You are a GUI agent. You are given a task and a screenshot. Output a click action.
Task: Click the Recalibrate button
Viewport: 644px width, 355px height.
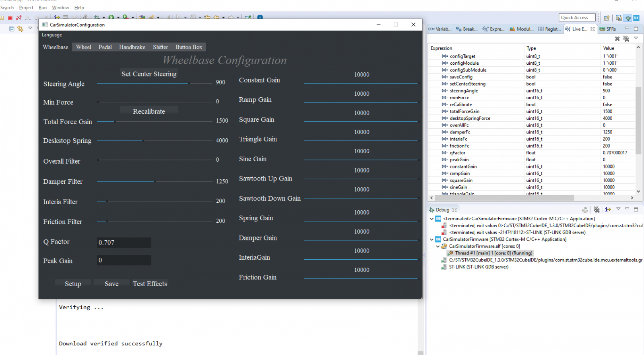click(x=149, y=111)
